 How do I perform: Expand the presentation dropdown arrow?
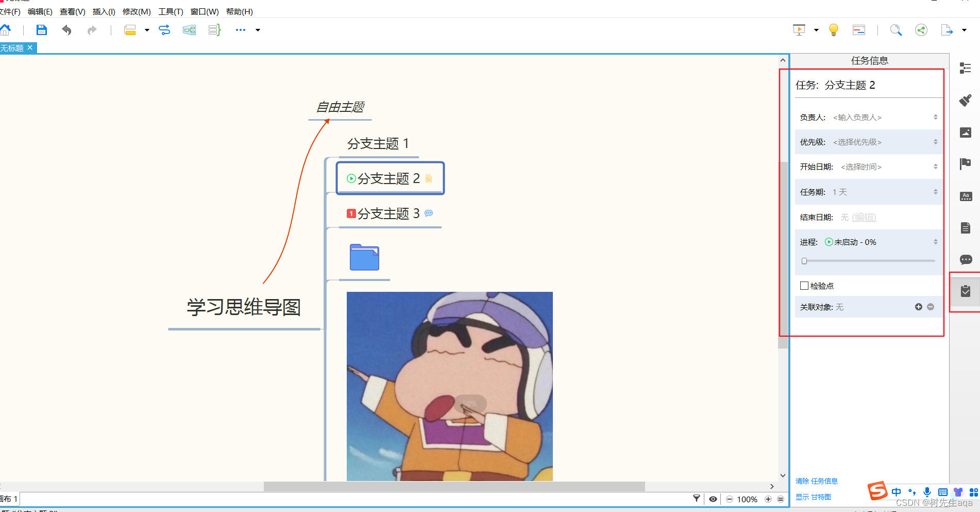816,30
